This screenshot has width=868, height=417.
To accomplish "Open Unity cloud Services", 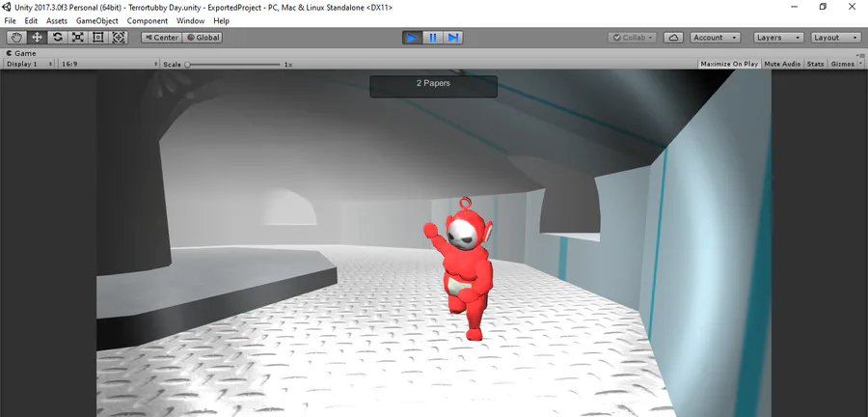I will click(673, 38).
